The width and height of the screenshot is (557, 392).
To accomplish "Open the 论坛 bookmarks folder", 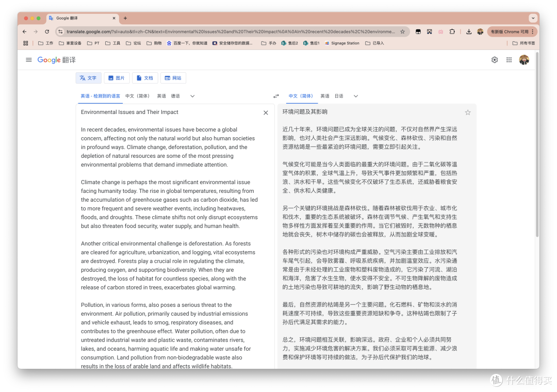I will click(133, 43).
